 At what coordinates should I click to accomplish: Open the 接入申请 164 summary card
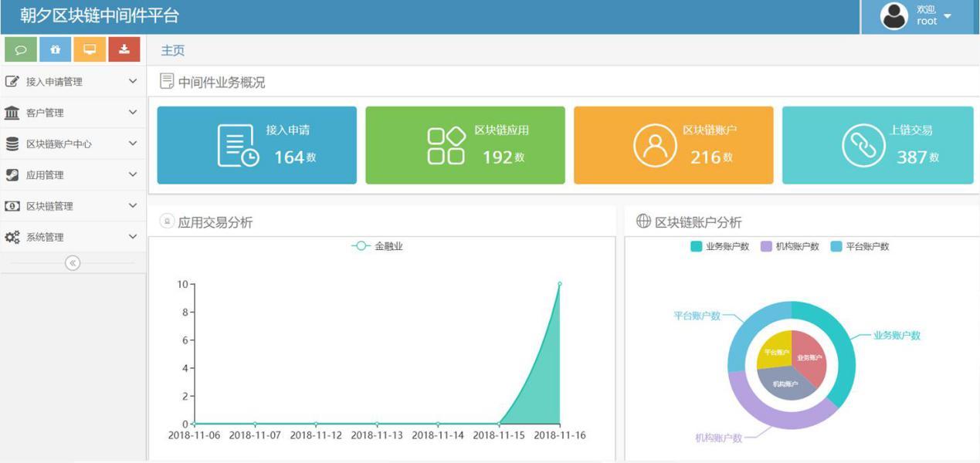[x=256, y=145]
